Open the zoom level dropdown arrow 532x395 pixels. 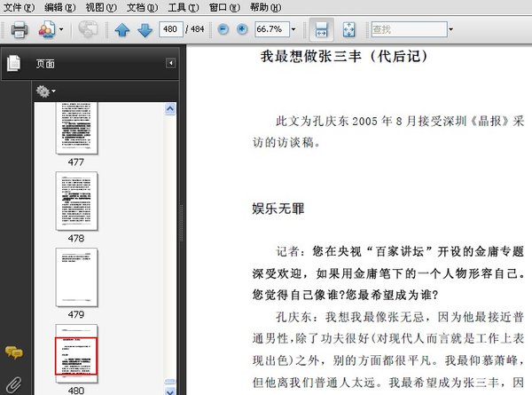(293, 29)
